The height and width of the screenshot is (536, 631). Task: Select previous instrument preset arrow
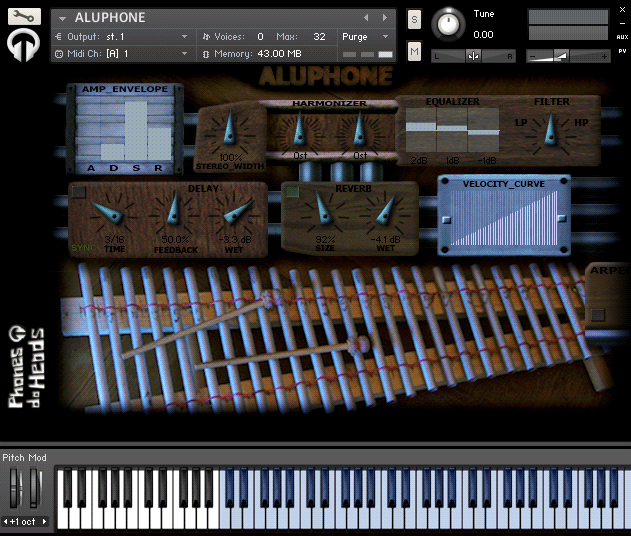[x=366, y=17]
